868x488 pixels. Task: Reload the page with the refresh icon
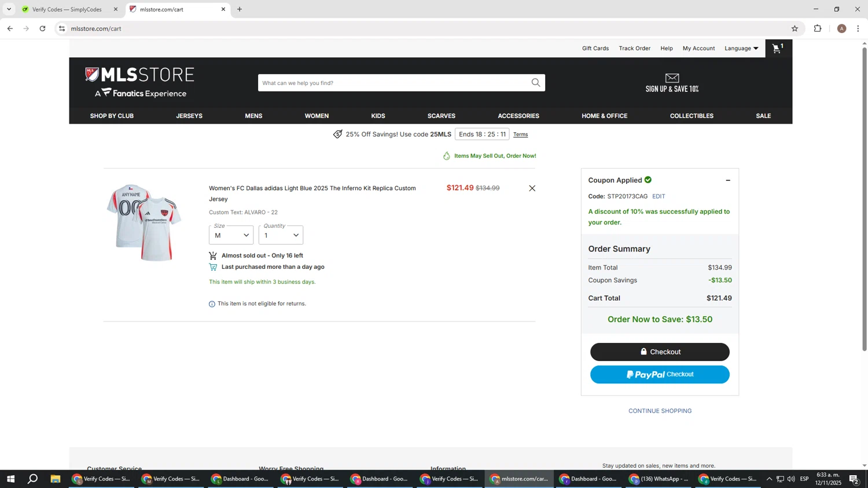pos(42,28)
